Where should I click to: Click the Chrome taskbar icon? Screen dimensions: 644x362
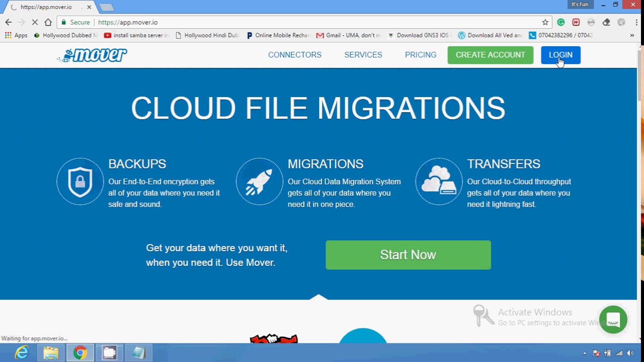[x=80, y=353]
